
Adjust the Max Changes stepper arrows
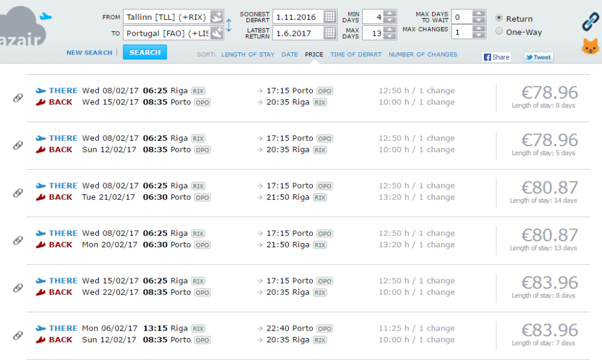[479, 32]
